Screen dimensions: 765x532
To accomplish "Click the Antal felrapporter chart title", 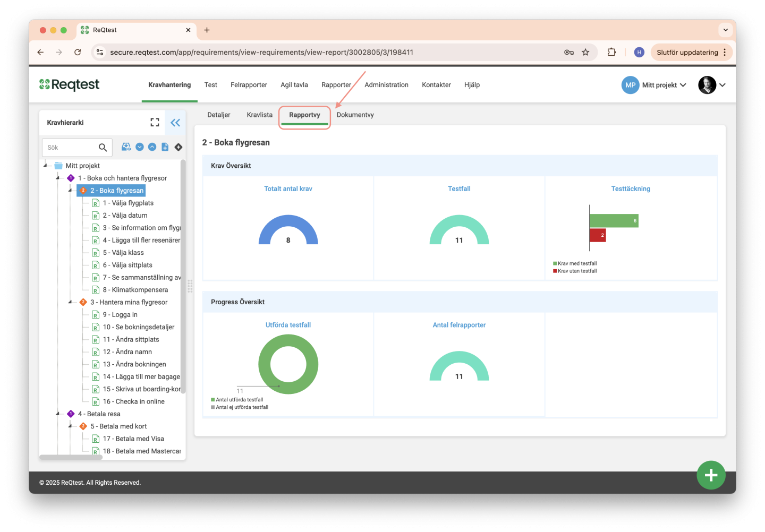I will point(459,325).
